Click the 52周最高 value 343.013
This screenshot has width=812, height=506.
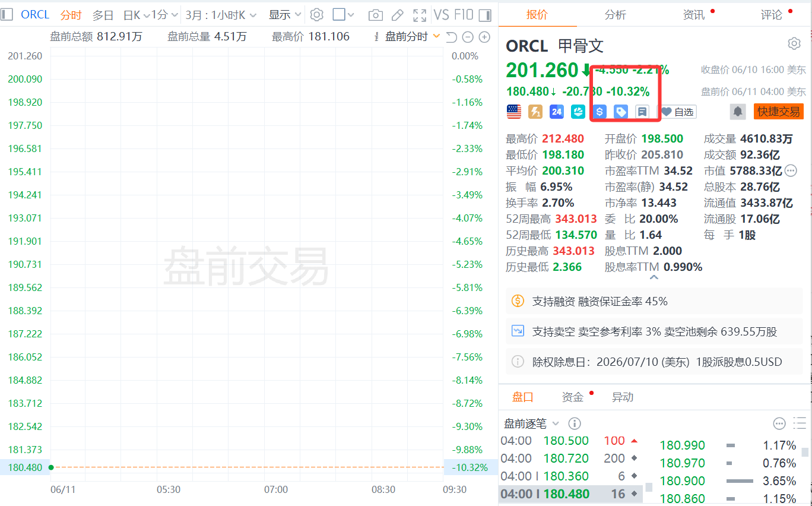coord(576,219)
